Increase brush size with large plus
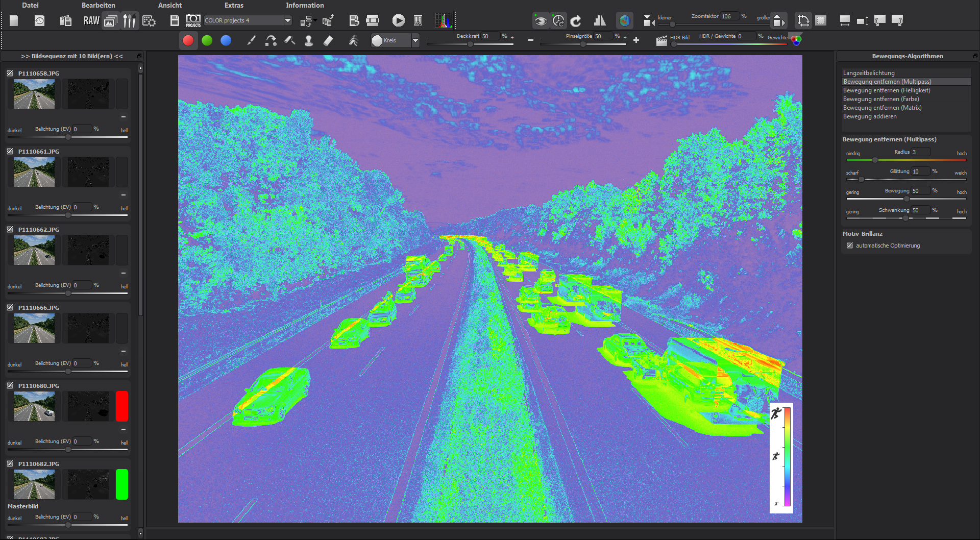The height and width of the screenshot is (540, 980). point(636,40)
